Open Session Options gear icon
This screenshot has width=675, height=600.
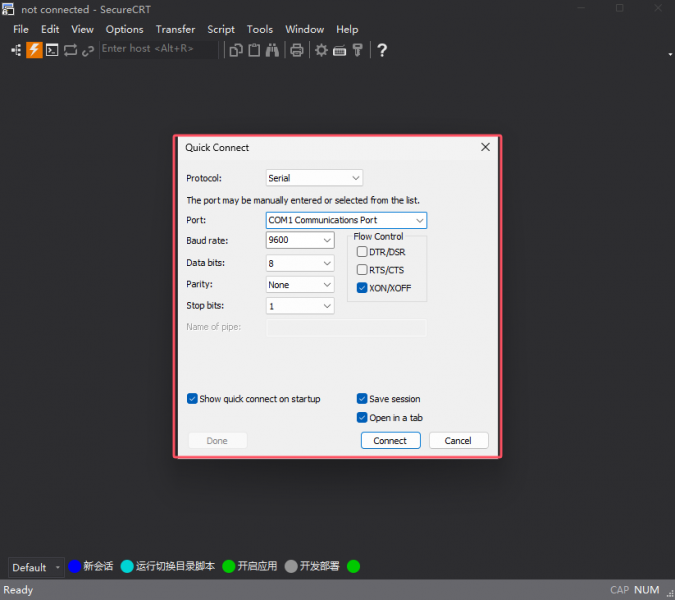tap(321, 50)
